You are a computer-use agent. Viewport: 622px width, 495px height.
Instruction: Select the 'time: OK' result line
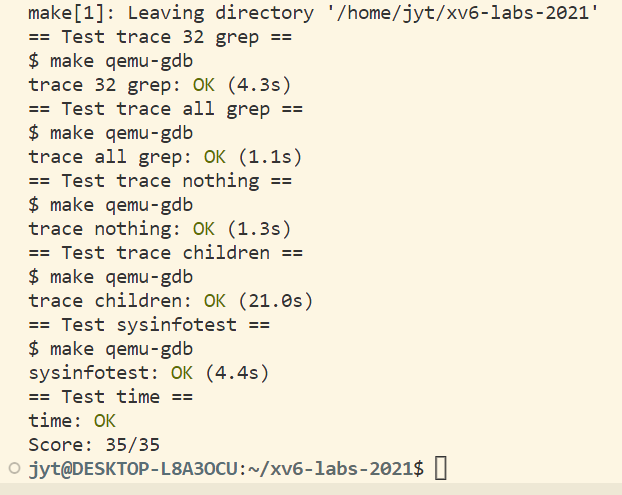tap(72, 421)
